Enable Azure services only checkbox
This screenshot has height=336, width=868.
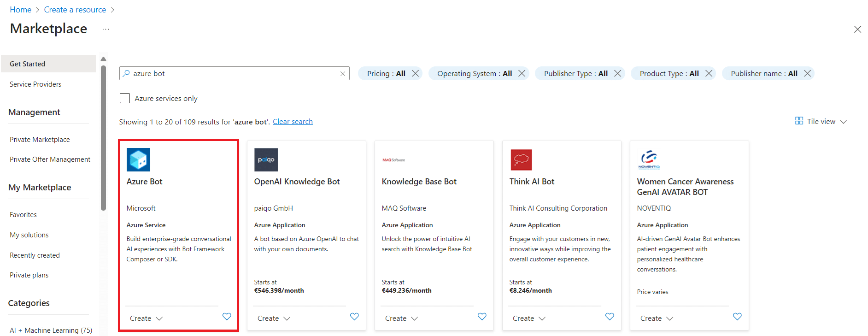[125, 98]
